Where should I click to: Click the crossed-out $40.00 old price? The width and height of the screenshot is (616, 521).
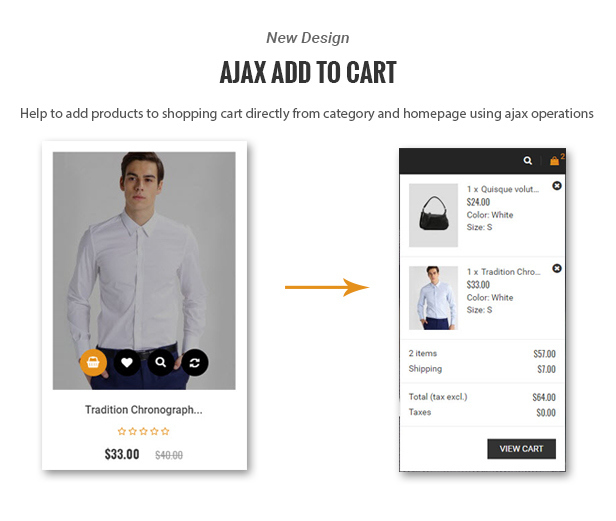(x=169, y=455)
